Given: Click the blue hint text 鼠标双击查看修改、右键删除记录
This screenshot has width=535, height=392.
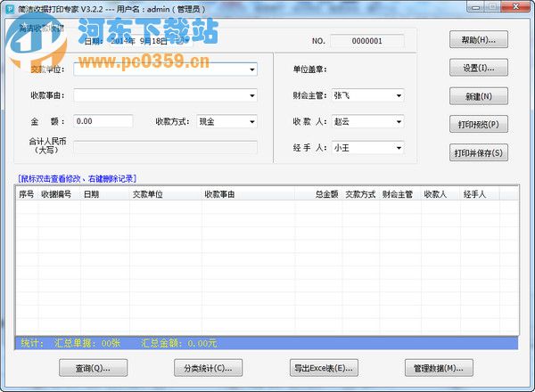Looking at the screenshot, I should (x=78, y=178).
